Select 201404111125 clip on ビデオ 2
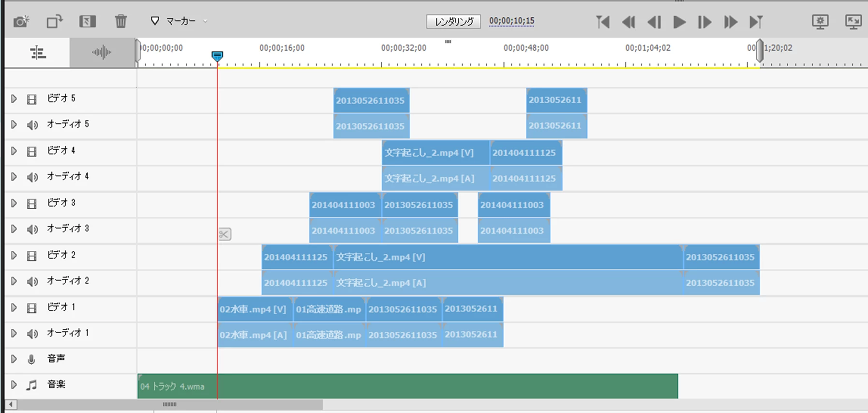 (x=297, y=257)
